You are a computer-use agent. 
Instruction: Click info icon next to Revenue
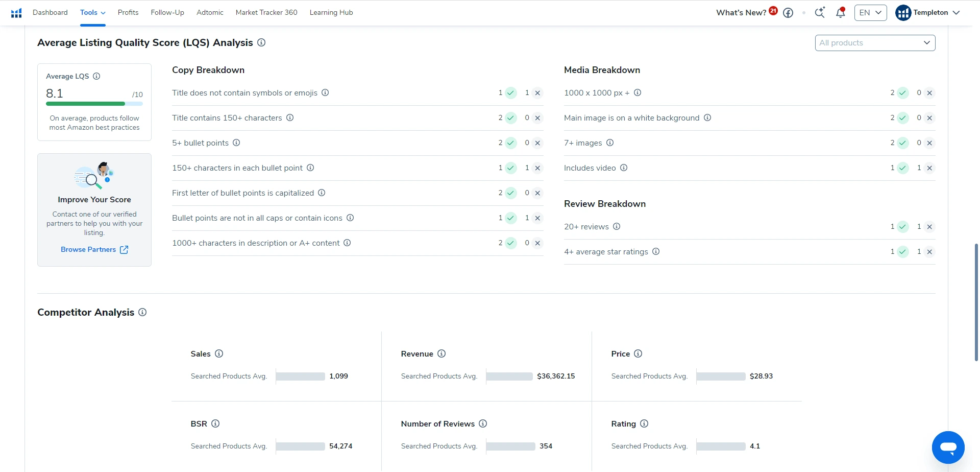click(x=442, y=353)
